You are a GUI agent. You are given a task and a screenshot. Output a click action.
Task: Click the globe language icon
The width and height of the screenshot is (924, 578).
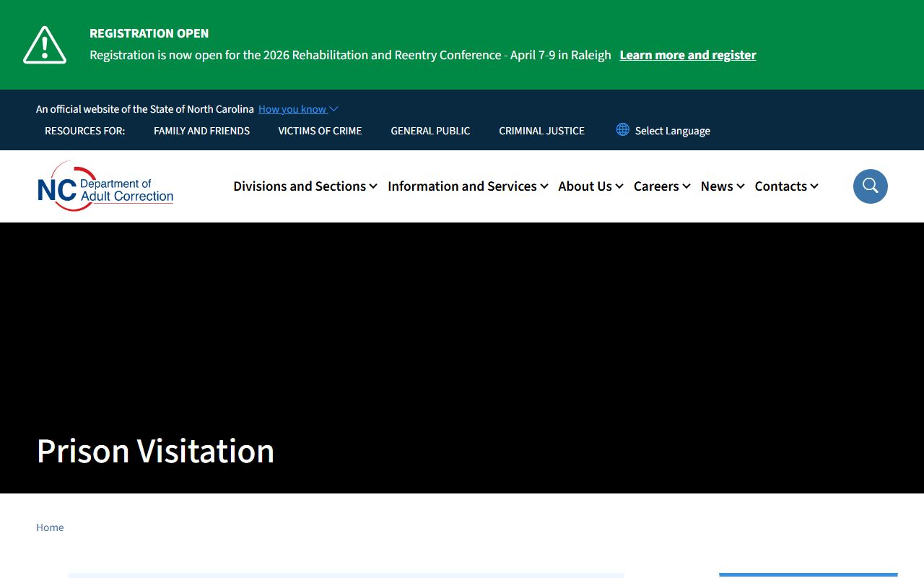point(622,129)
